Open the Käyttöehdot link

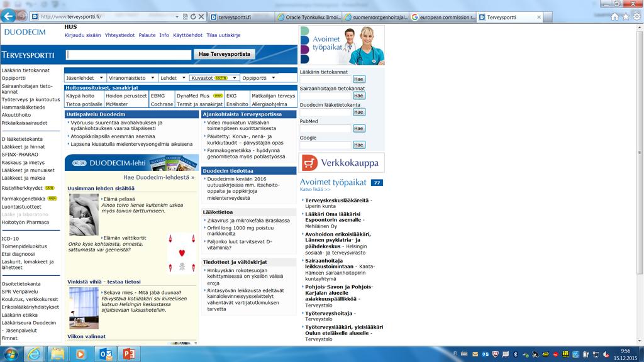pos(187,35)
